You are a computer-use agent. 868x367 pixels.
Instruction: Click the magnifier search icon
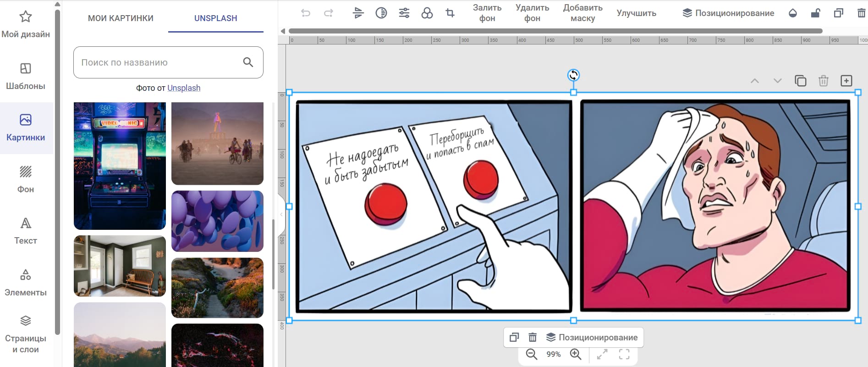[248, 62]
